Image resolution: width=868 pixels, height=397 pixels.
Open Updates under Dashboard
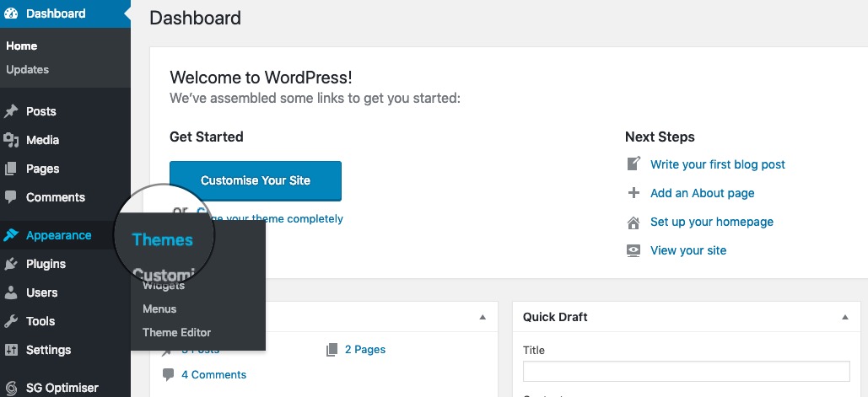27,70
